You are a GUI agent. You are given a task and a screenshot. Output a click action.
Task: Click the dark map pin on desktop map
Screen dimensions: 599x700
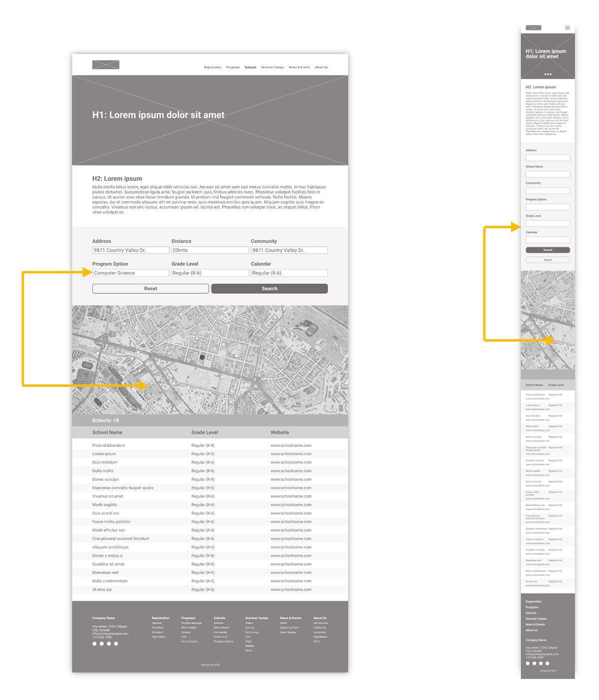click(x=202, y=357)
